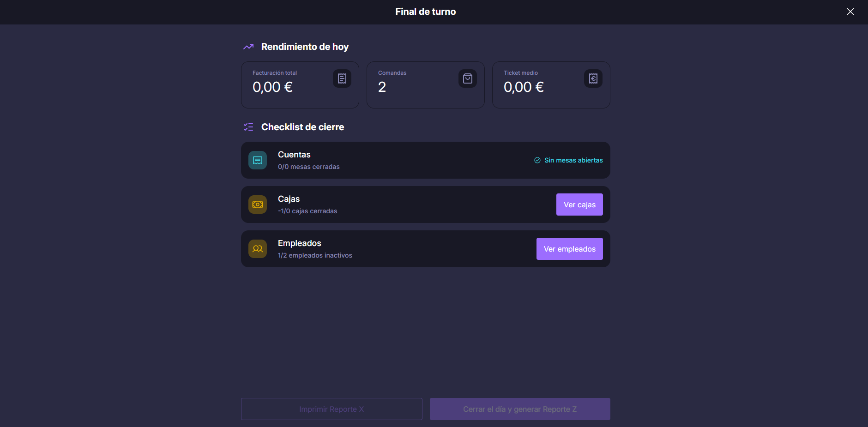The height and width of the screenshot is (427, 868).
Task: Click the Empleados people icon
Action: point(258,249)
